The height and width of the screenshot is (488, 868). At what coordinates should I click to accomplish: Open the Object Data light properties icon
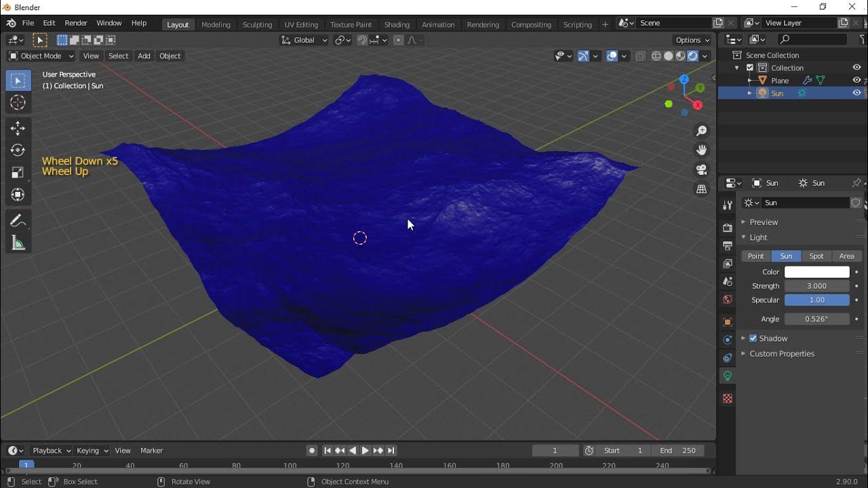coord(728,375)
